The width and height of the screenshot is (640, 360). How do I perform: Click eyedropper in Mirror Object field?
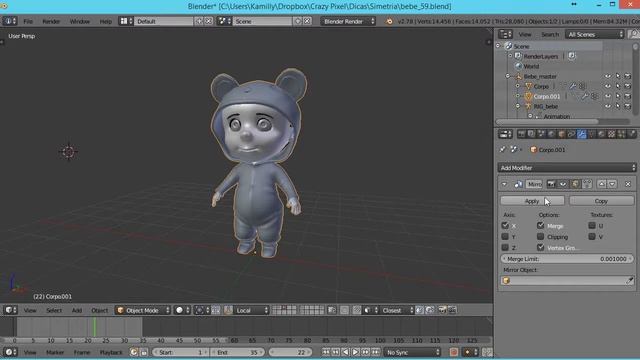click(x=629, y=280)
